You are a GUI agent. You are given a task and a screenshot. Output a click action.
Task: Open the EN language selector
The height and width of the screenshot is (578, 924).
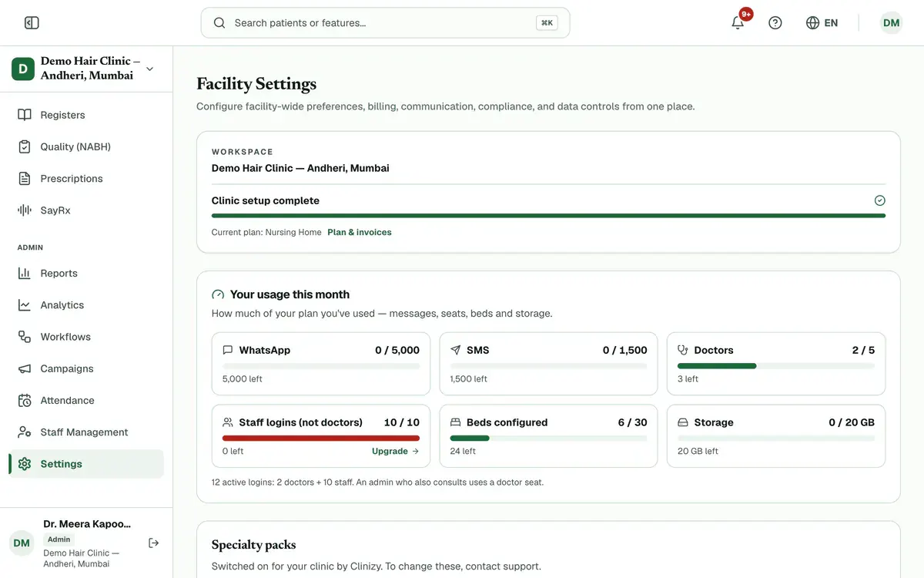click(x=822, y=23)
